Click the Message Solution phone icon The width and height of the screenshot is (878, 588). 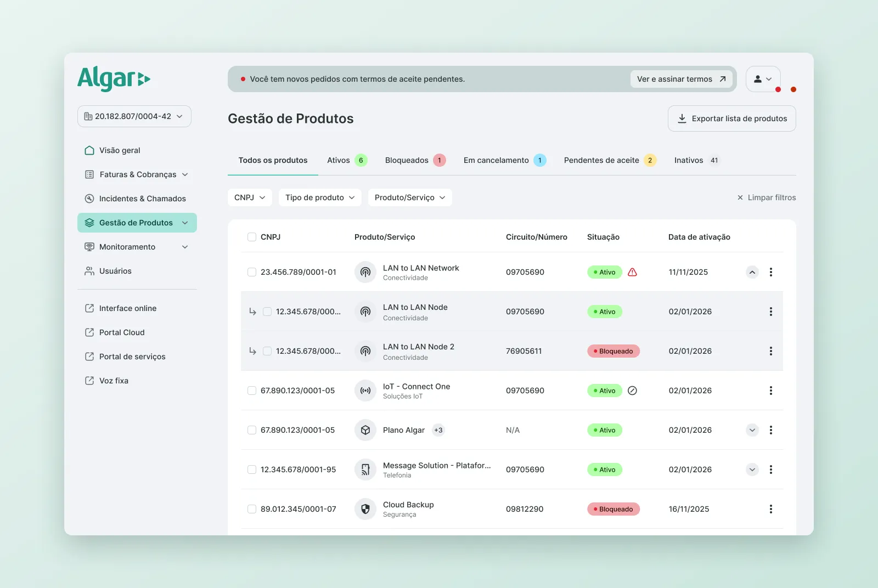point(365,470)
